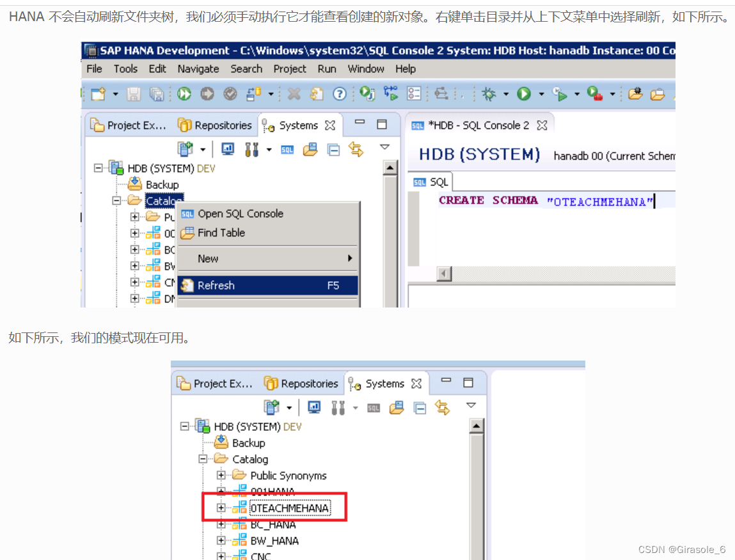Click blue SQL console icon in first screenshot's Systems toolbar
This screenshot has width=735, height=560.
click(x=287, y=150)
